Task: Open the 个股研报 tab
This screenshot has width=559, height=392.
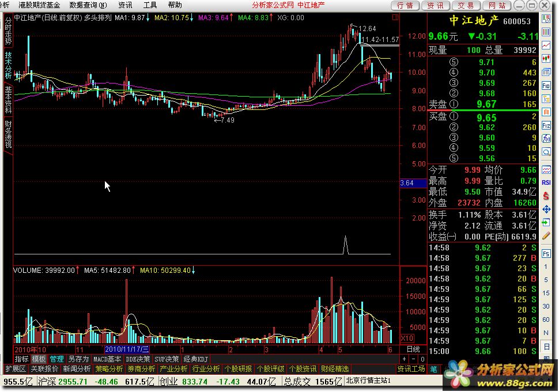Action: tap(238, 369)
